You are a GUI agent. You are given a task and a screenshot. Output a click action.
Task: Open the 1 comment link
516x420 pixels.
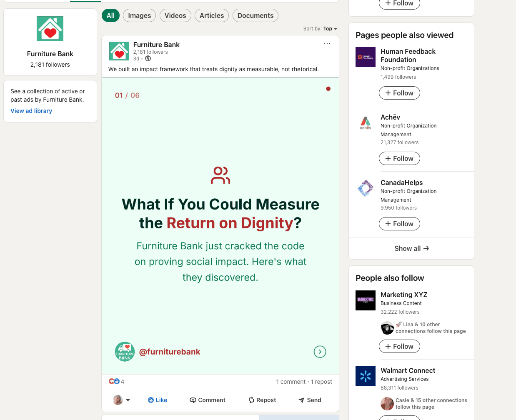[x=291, y=382]
